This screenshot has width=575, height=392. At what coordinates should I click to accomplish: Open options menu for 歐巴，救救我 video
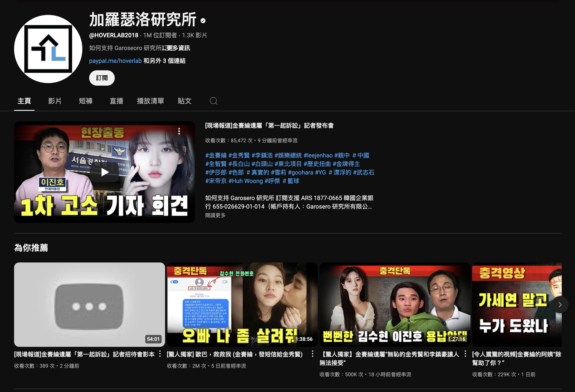pos(312,354)
